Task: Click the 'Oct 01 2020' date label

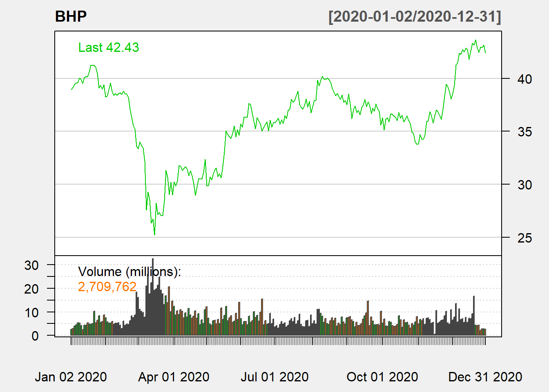Action: [x=382, y=376]
